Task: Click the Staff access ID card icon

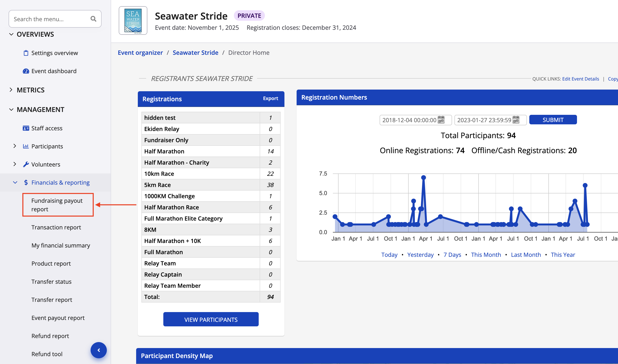Action: (26, 128)
